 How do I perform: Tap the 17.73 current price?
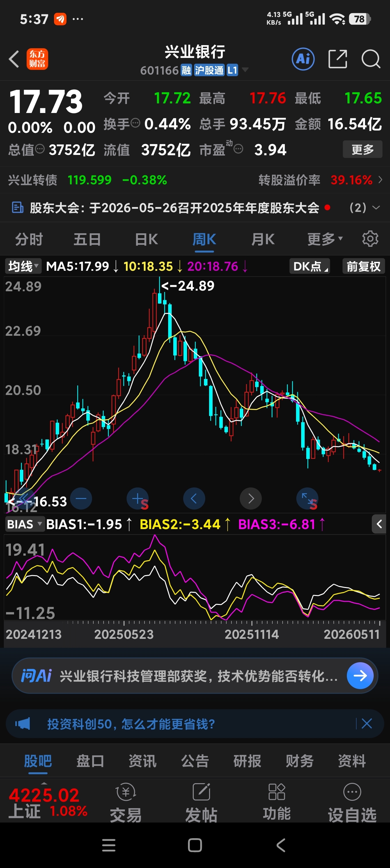[46, 101]
